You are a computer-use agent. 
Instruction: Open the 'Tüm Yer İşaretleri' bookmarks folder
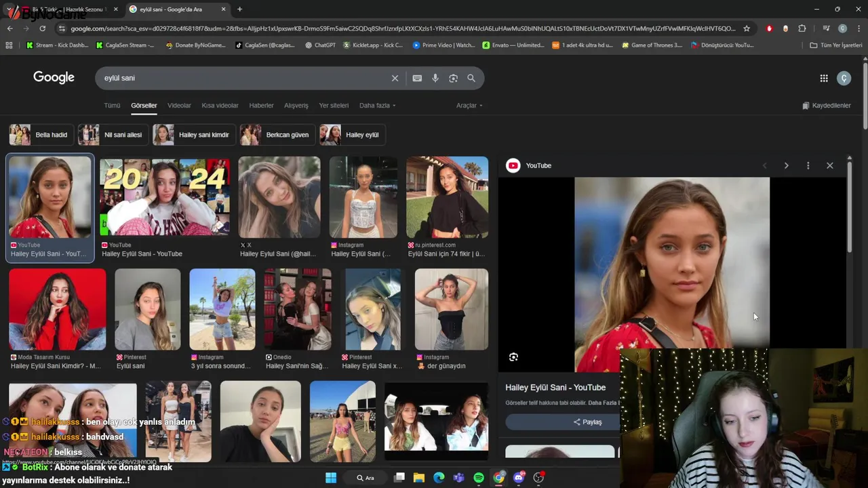pos(836,45)
